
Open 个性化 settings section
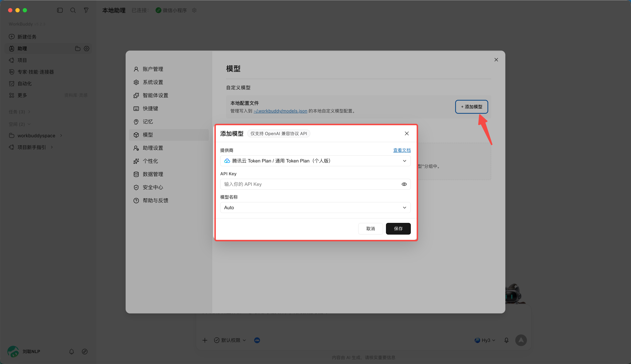click(169, 161)
